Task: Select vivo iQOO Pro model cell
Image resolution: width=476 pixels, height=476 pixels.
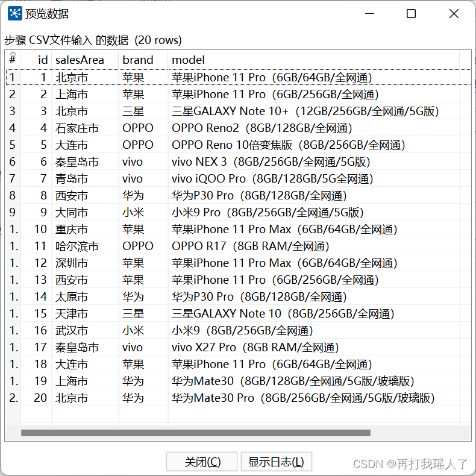Action: click(313, 178)
